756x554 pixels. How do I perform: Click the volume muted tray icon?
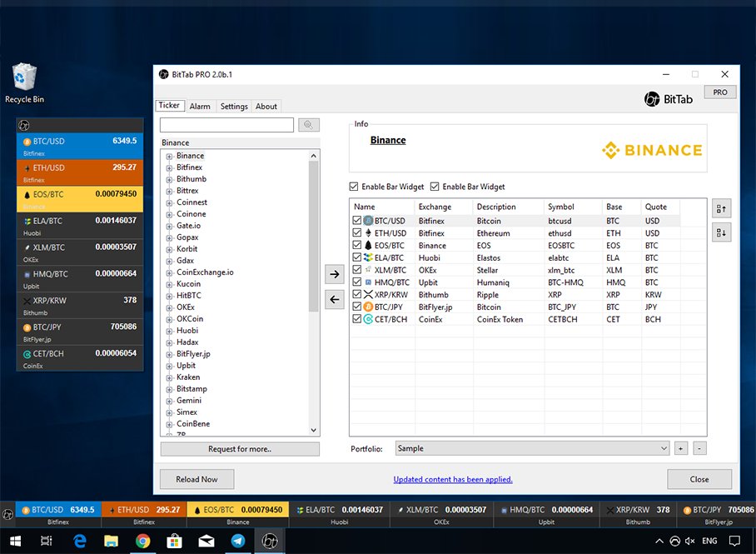690,541
